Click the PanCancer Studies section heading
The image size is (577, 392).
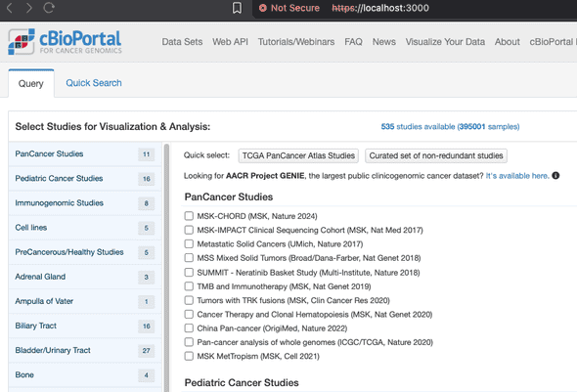(x=229, y=196)
